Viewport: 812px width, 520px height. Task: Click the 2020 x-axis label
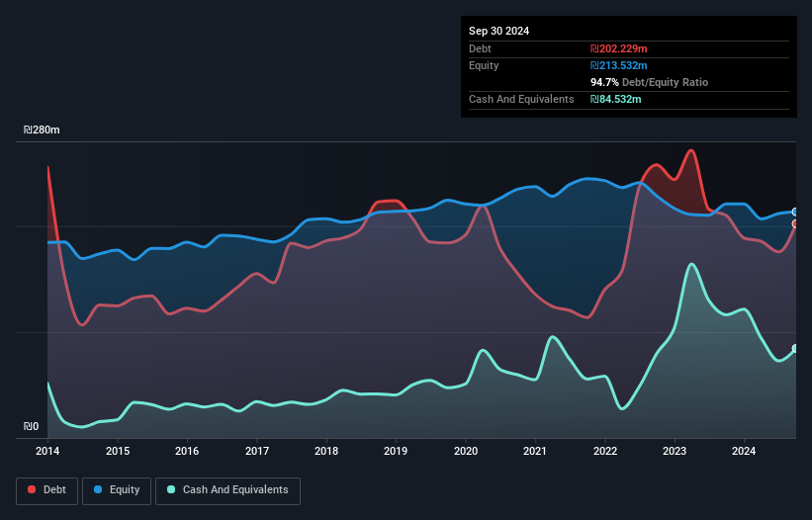coord(466,451)
